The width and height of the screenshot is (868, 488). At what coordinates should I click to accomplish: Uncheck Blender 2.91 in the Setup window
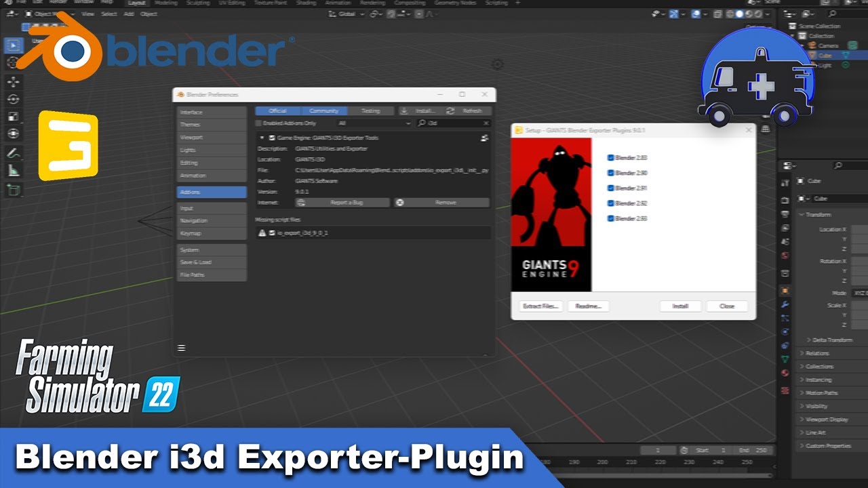pos(610,188)
